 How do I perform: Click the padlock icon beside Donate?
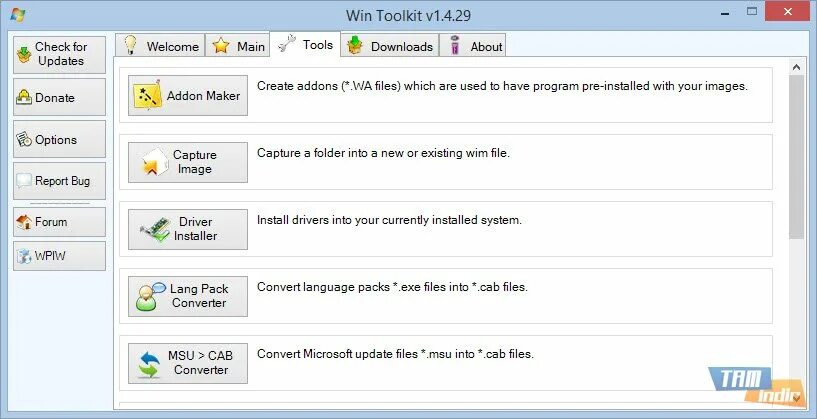[24, 97]
